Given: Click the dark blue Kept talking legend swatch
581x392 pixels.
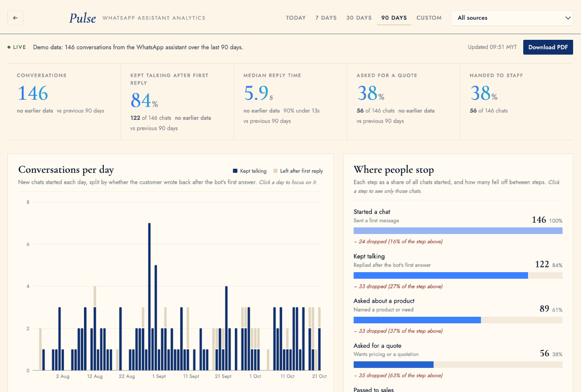Looking at the screenshot, I should pyautogui.click(x=235, y=171).
